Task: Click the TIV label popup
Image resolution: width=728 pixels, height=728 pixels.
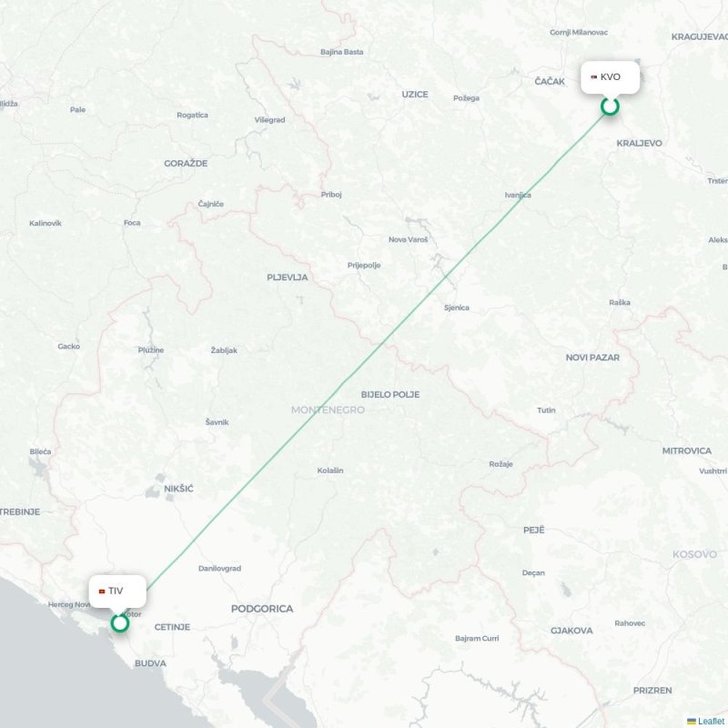Action: pos(117,591)
